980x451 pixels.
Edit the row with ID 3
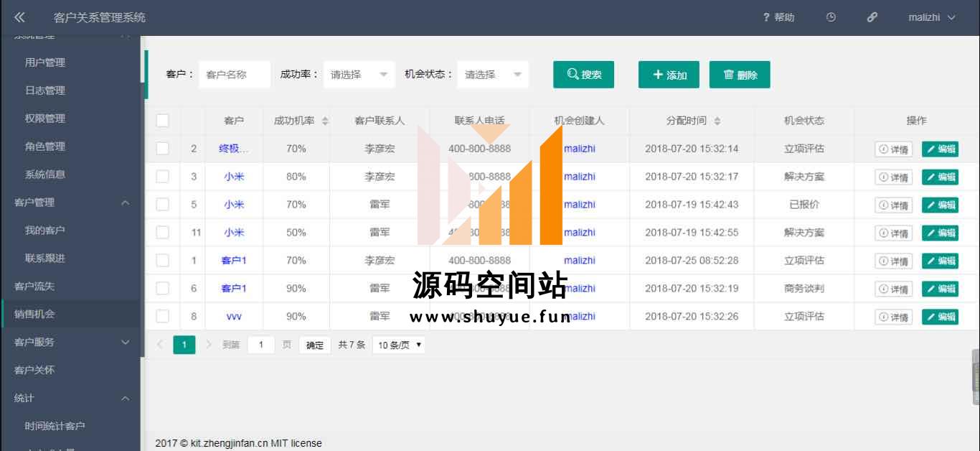coord(940,177)
